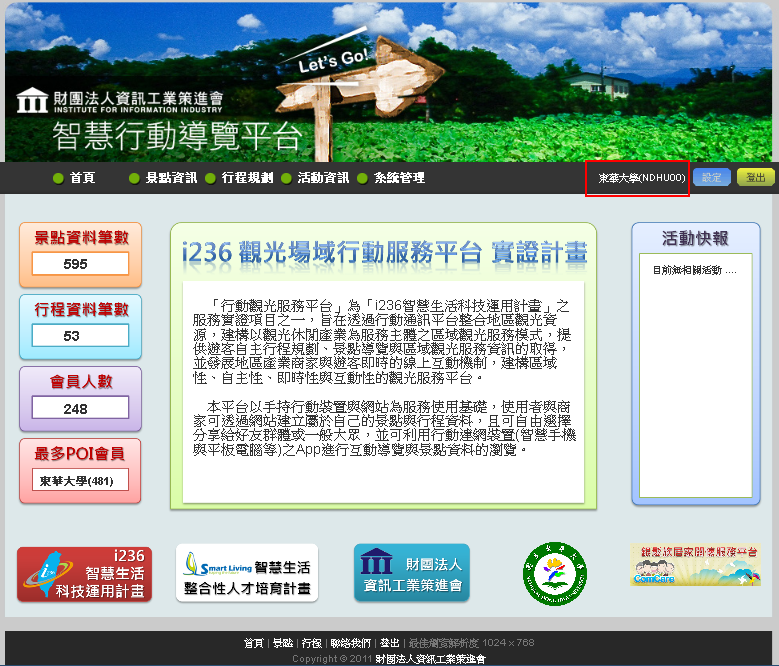Click the footer 景點 link
The width and height of the screenshot is (779, 666).
coord(283,643)
